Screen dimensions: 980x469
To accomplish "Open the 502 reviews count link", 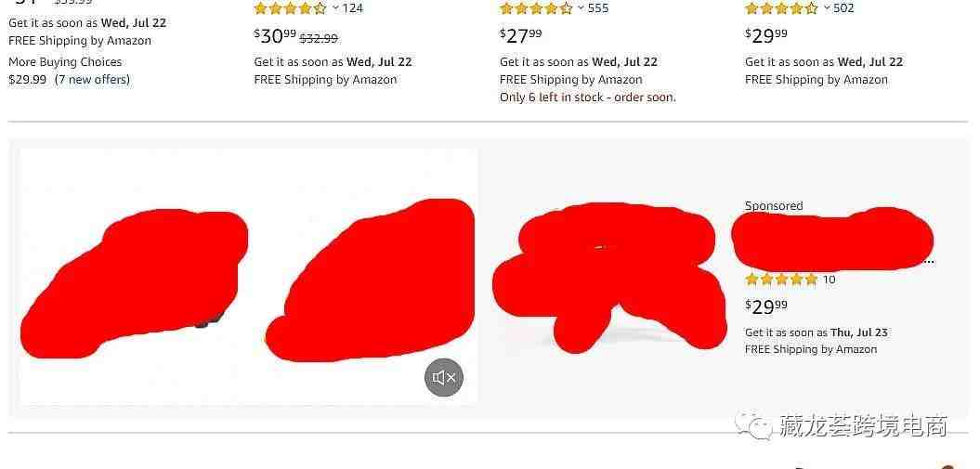I will coord(843,8).
